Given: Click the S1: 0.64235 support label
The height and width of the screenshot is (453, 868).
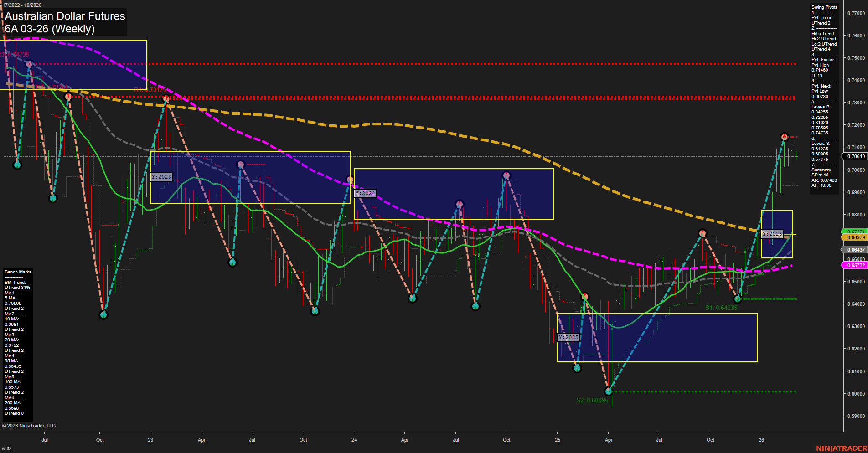Looking at the screenshot, I should click(x=722, y=308).
